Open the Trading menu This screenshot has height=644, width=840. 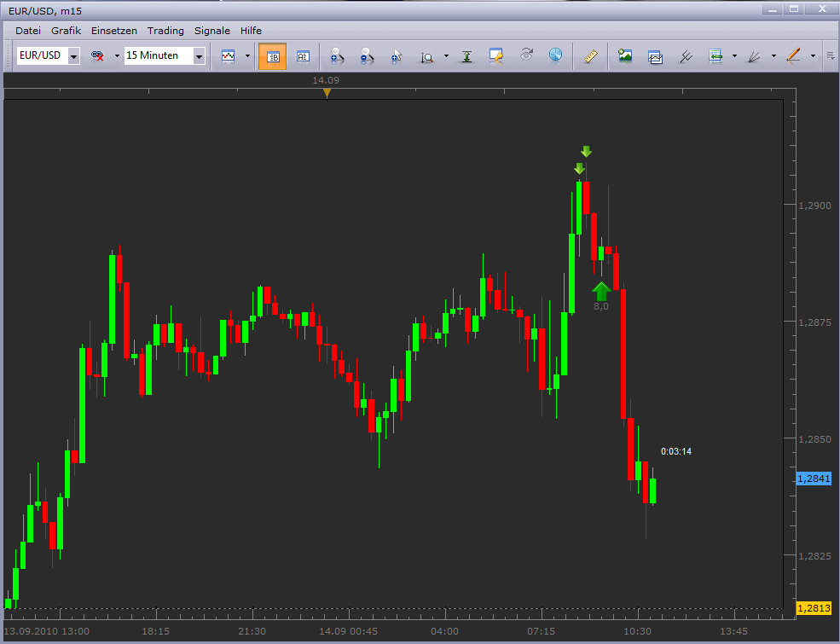click(x=165, y=31)
